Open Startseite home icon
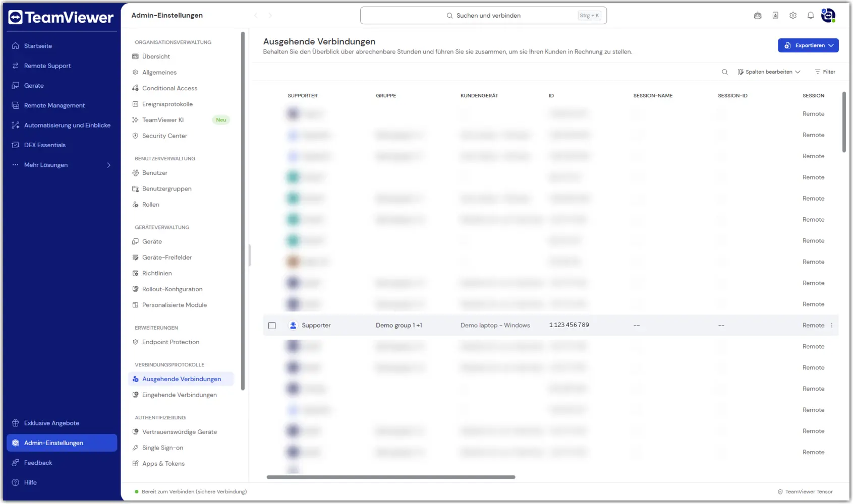 16,46
